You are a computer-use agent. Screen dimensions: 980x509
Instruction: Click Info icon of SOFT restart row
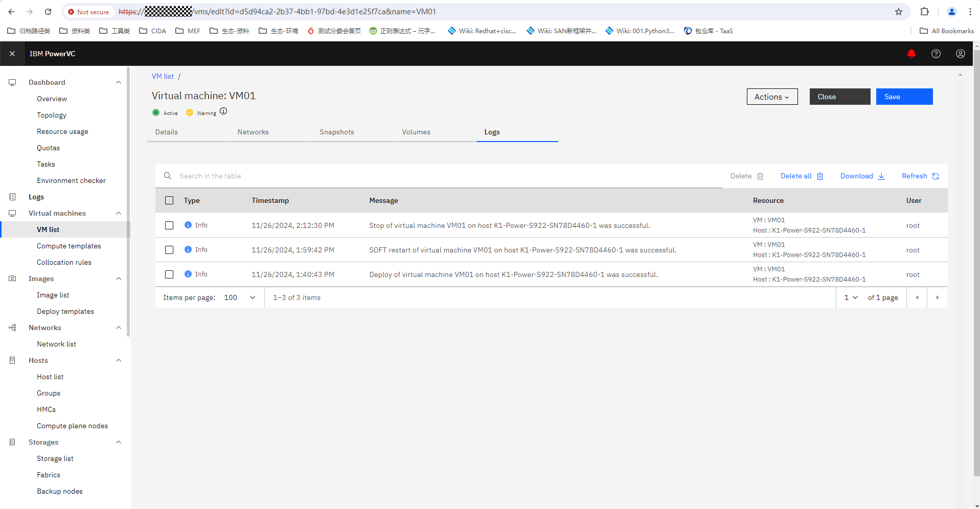(188, 249)
